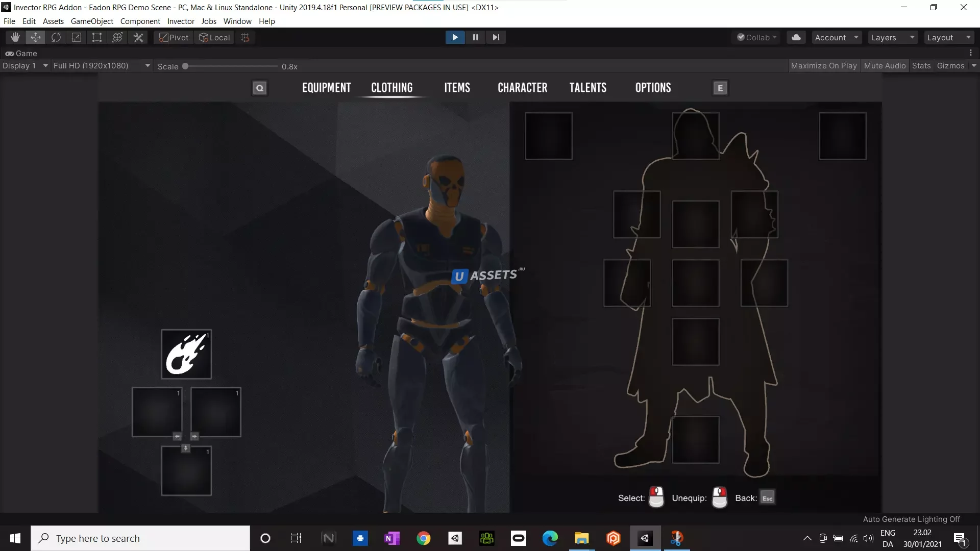Expand the Full HD resolution dropdown

pyautogui.click(x=102, y=66)
